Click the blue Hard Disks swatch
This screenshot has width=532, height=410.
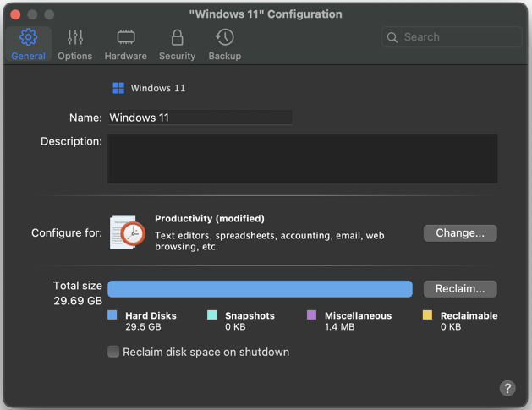tap(112, 314)
